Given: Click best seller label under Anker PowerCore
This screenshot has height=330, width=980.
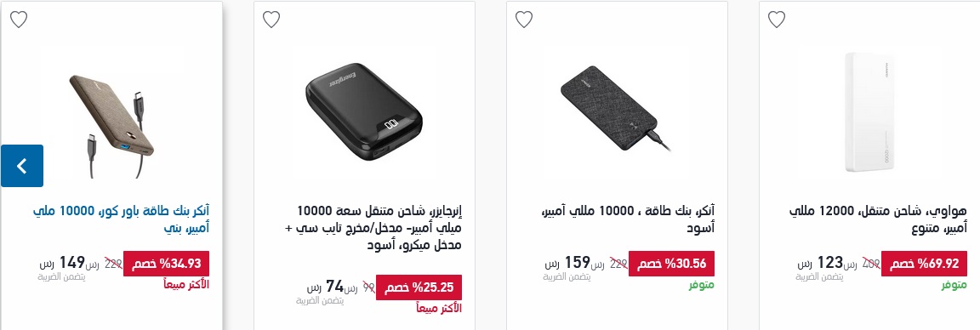Looking at the screenshot, I should [186, 285].
